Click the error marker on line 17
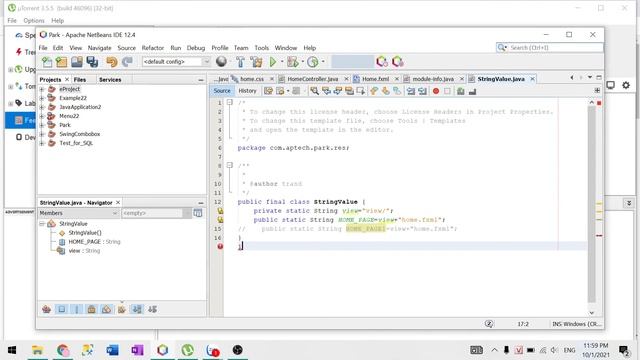 tap(220, 246)
